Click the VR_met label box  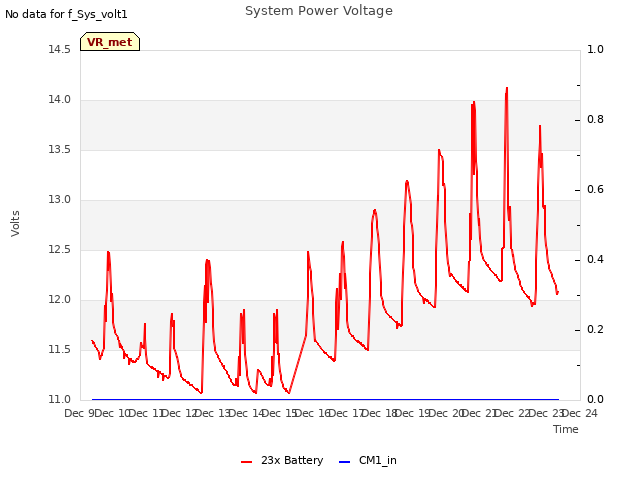(110, 42)
